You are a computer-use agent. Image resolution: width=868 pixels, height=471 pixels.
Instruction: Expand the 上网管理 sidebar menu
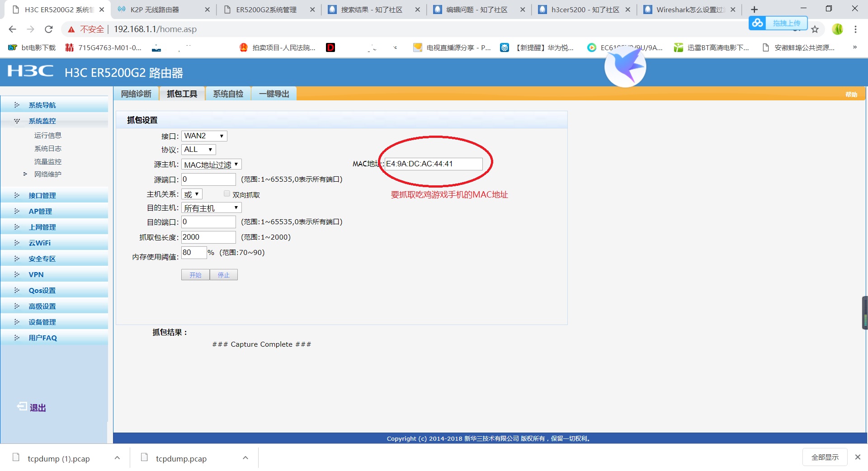pyautogui.click(x=54, y=227)
